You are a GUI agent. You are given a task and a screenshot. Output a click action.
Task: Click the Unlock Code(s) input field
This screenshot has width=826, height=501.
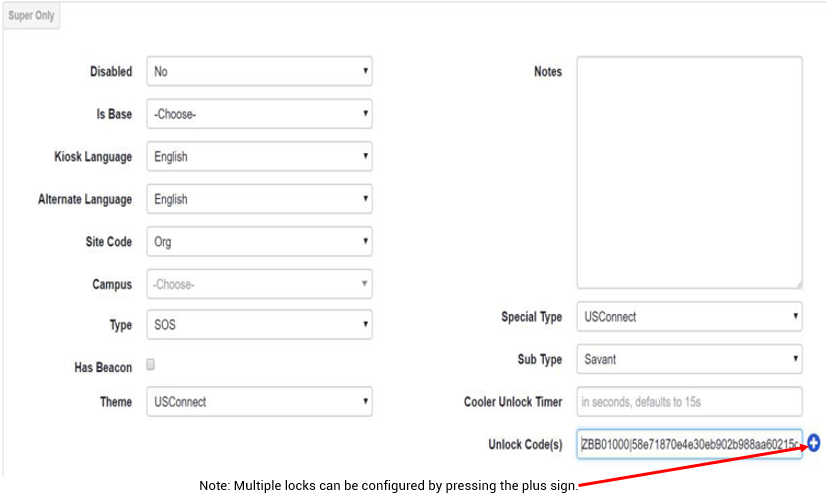pyautogui.click(x=689, y=444)
